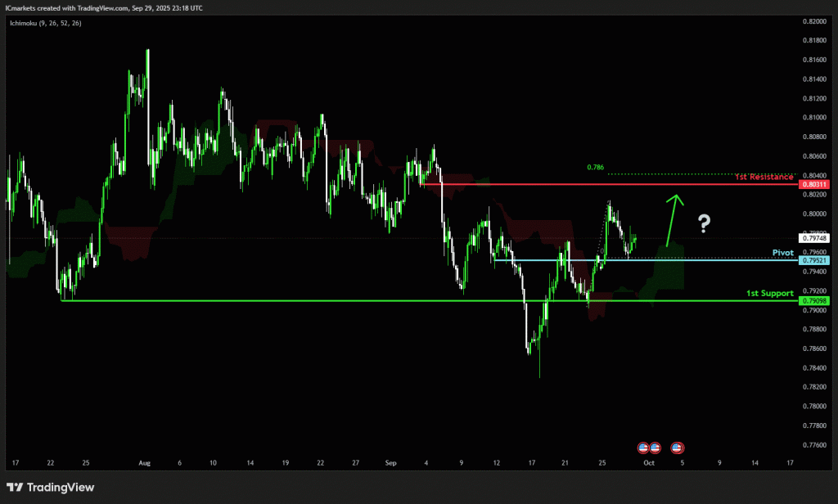Click the white question mark annotation
The height and width of the screenshot is (504, 838).
tap(703, 222)
